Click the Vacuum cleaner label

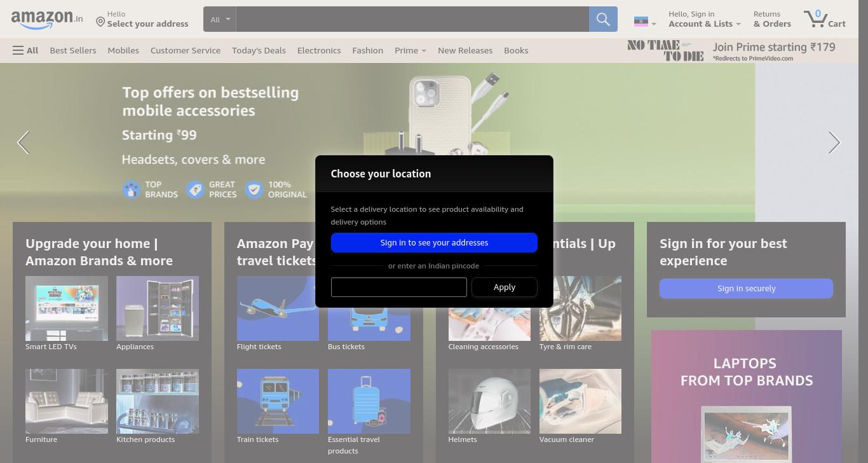(x=567, y=439)
